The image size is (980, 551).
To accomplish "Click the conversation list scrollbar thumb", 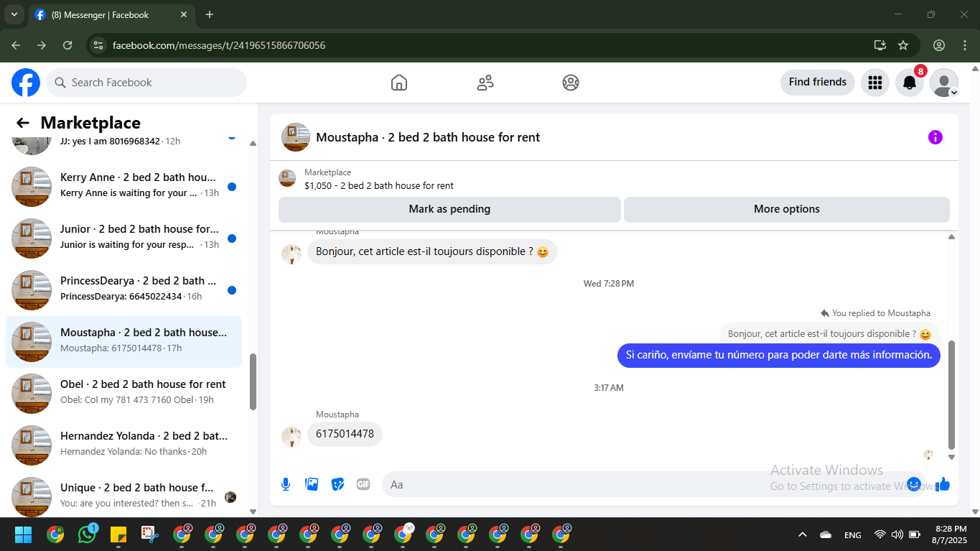I will click(253, 381).
